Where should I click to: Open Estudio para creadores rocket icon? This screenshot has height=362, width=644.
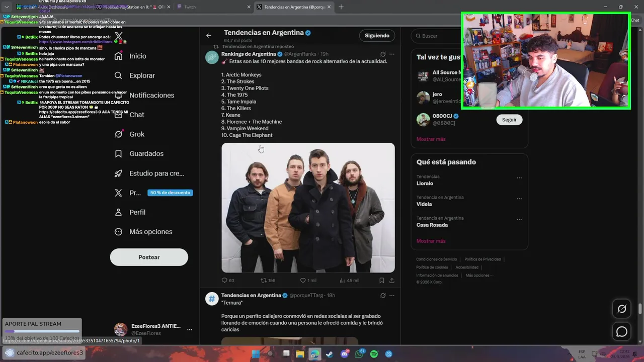pos(118,173)
